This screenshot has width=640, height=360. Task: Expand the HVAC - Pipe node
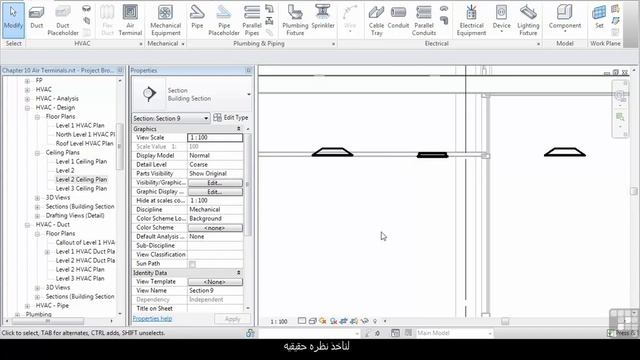27,306
